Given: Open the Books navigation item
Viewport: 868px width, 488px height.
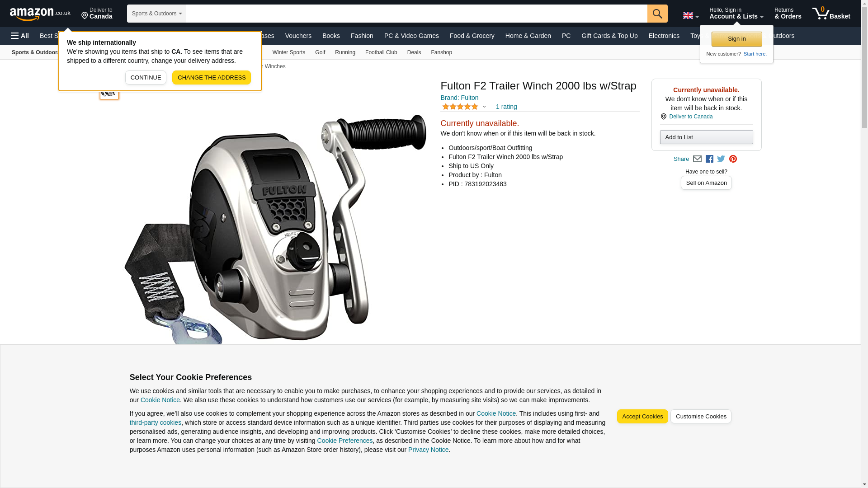Looking at the screenshot, I should point(331,36).
